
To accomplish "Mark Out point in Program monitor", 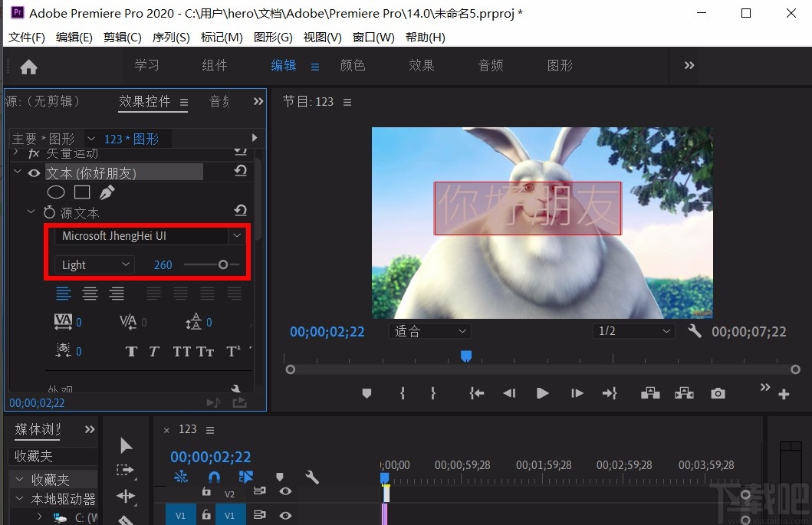I will [433, 393].
